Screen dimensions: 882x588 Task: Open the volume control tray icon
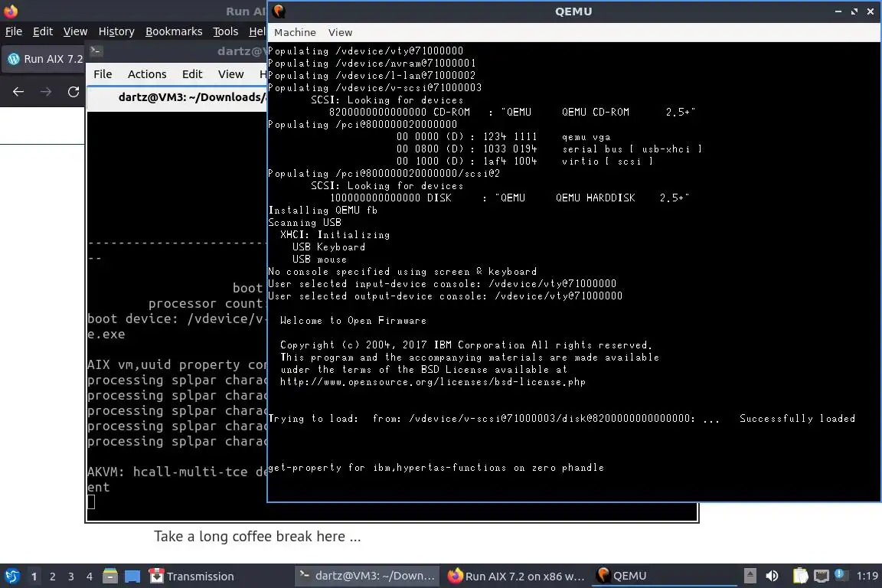click(773, 576)
